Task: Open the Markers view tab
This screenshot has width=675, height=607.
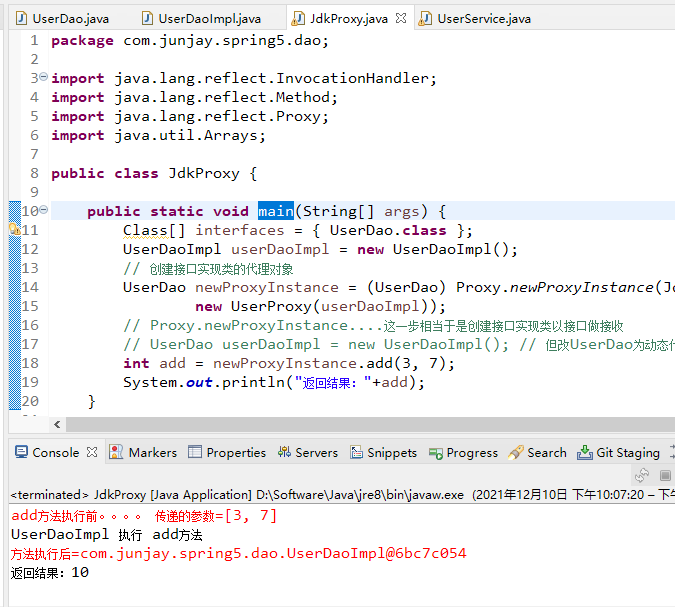Action: tap(143, 452)
